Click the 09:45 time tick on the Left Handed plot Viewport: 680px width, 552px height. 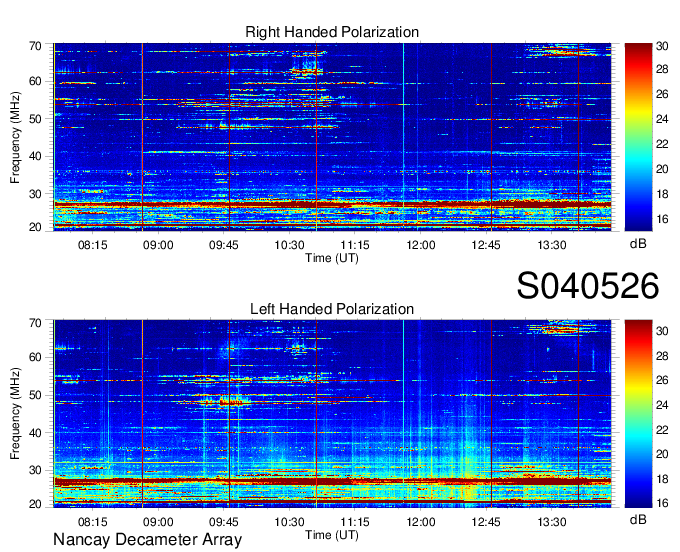coord(224,522)
